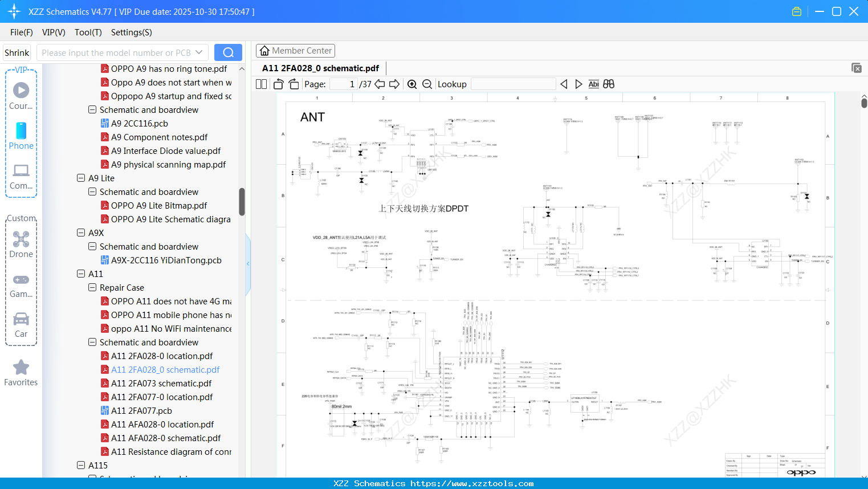Close the open document tab icon
The height and width of the screenshot is (489, 868).
[x=856, y=68]
